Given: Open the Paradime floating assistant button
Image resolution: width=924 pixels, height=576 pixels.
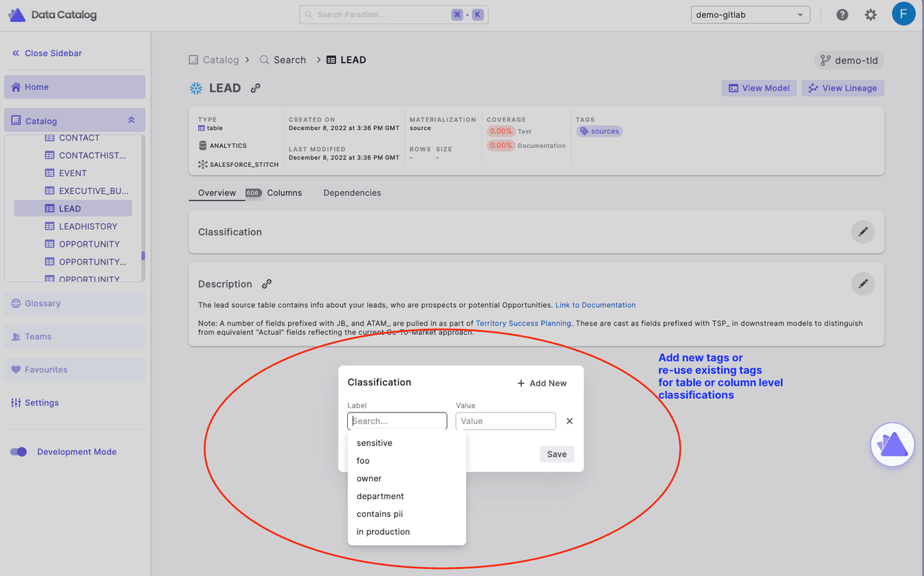Looking at the screenshot, I should click(892, 445).
